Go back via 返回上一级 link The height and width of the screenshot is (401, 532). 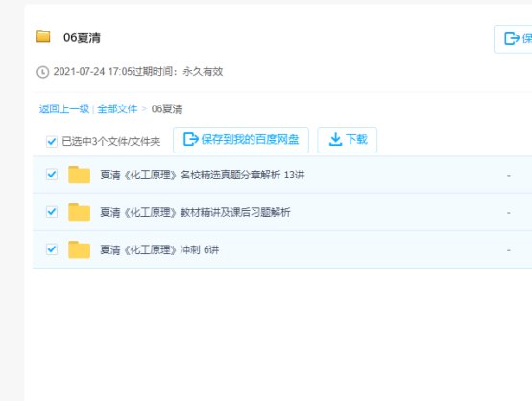click(63, 108)
